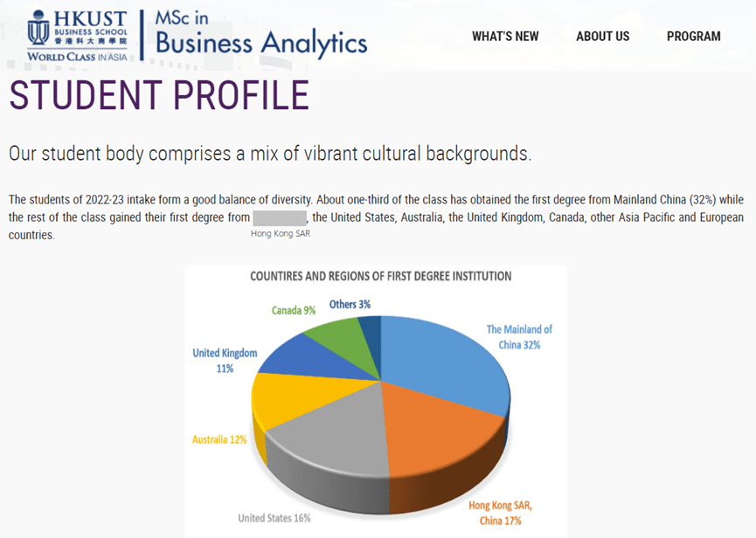
Task: Click the Hong Kong SAR tooltip text
Action: point(281,233)
